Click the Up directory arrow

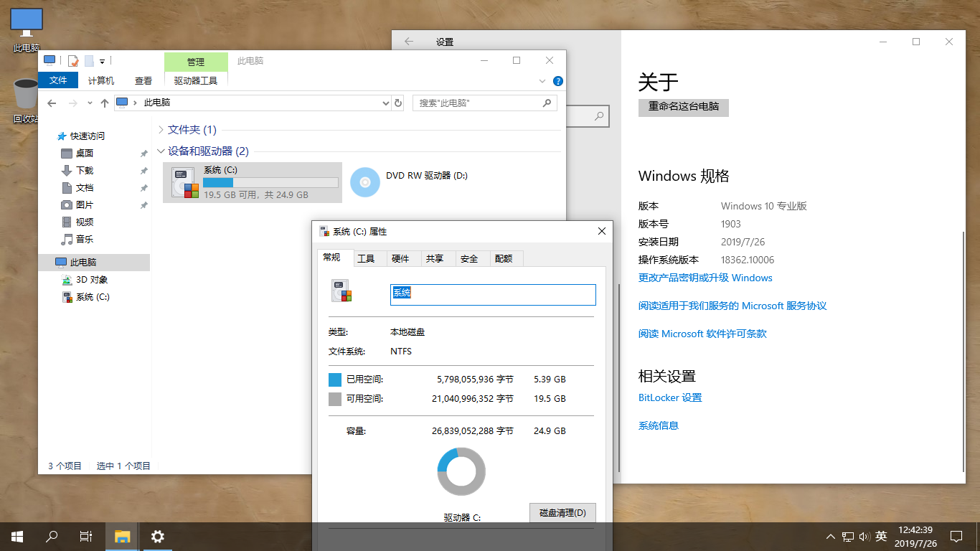click(x=105, y=103)
